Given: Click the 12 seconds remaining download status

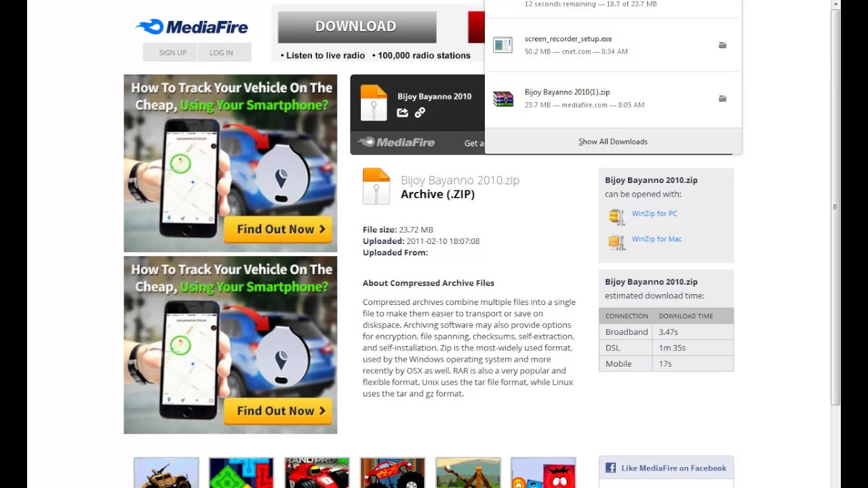Looking at the screenshot, I should coord(591,4).
